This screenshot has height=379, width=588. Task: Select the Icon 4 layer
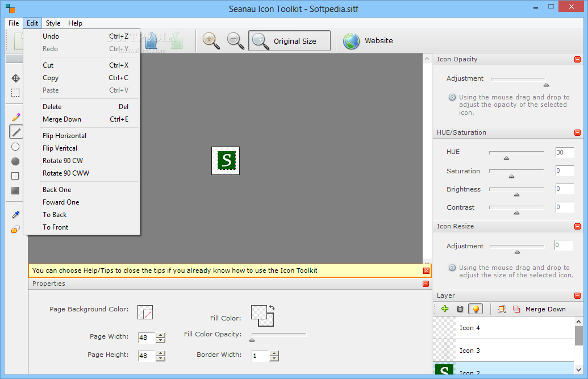coord(503,328)
